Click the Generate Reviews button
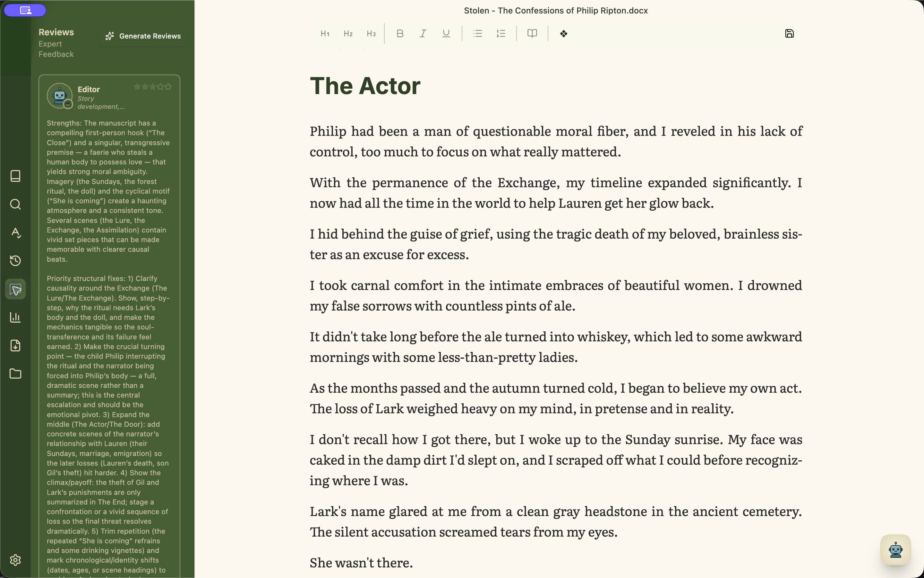The height and width of the screenshot is (578, 924). (x=143, y=36)
